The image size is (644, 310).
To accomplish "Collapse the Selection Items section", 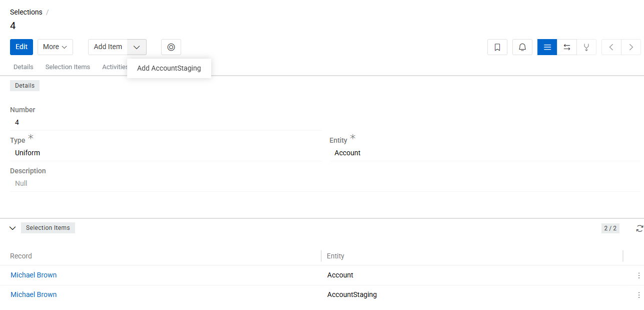I will [x=13, y=228].
